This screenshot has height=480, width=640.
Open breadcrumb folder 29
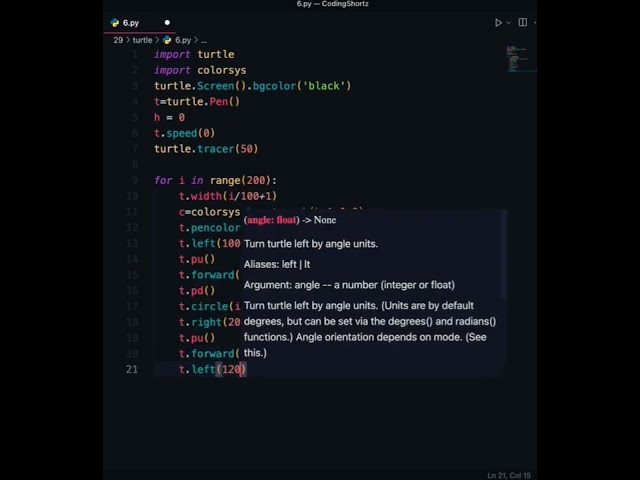click(x=118, y=40)
